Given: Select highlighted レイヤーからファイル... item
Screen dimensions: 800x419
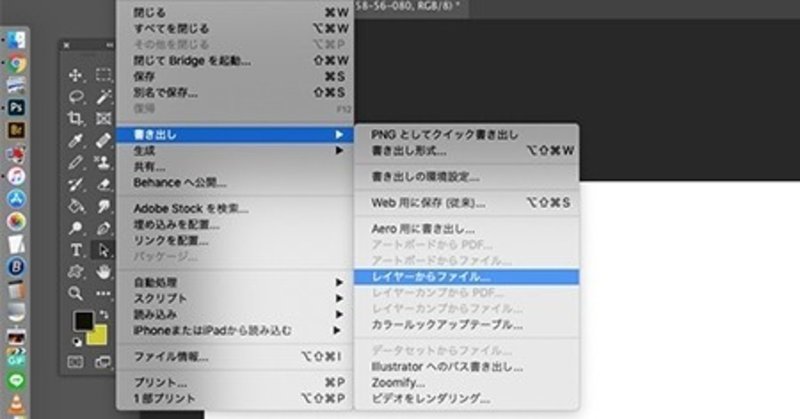Looking at the screenshot, I should [x=467, y=277].
